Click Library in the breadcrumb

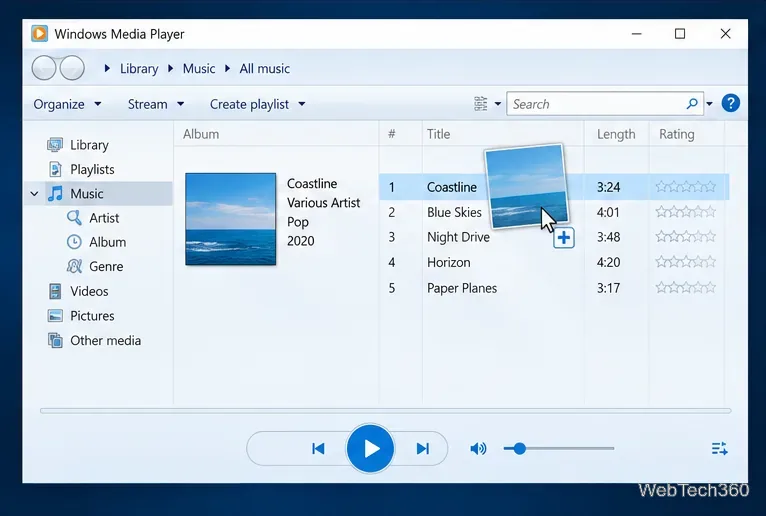tap(139, 68)
